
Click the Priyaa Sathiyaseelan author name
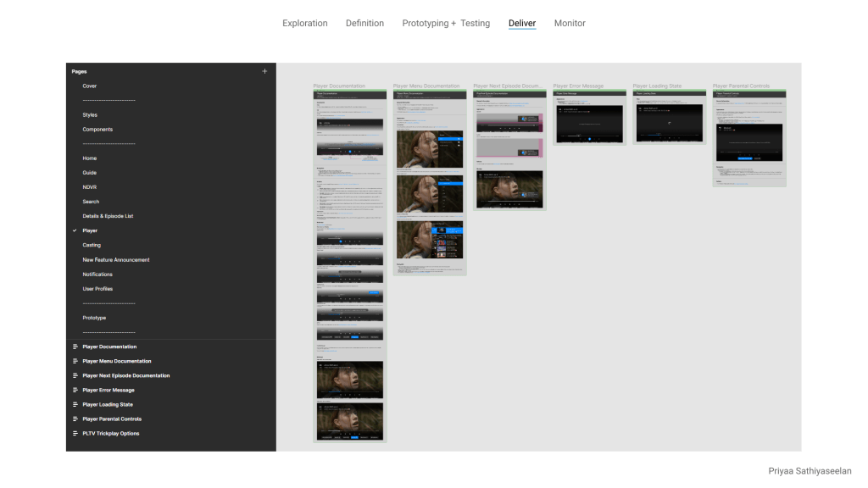pos(810,471)
